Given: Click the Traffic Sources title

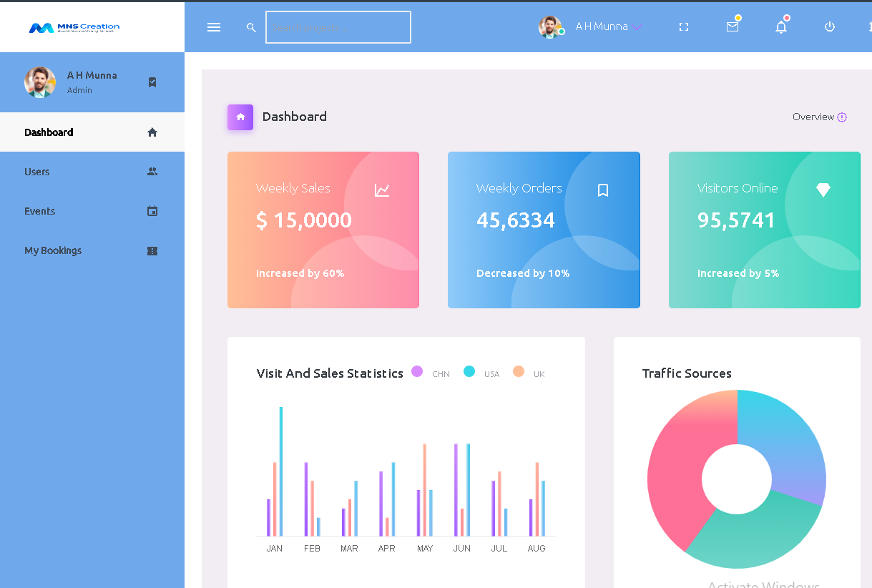Looking at the screenshot, I should (687, 373).
